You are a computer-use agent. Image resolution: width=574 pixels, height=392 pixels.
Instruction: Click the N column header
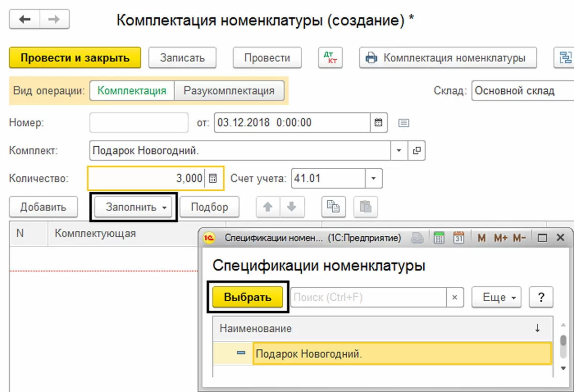pyautogui.click(x=29, y=233)
